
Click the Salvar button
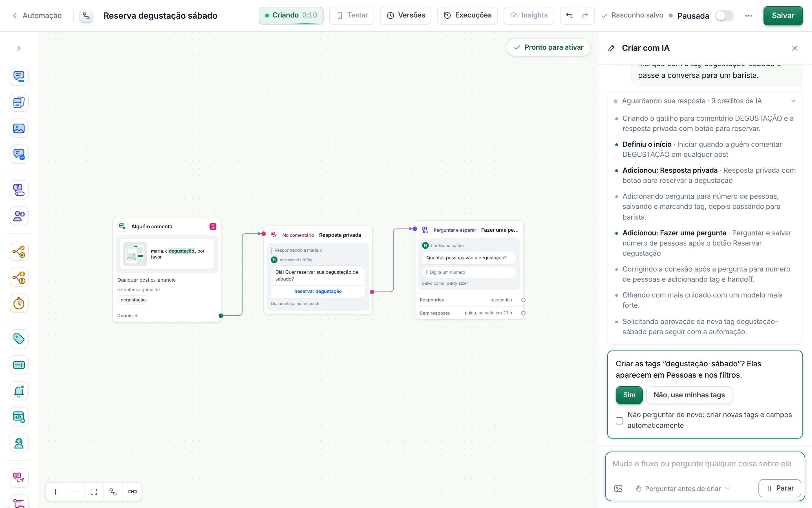tap(783, 16)
